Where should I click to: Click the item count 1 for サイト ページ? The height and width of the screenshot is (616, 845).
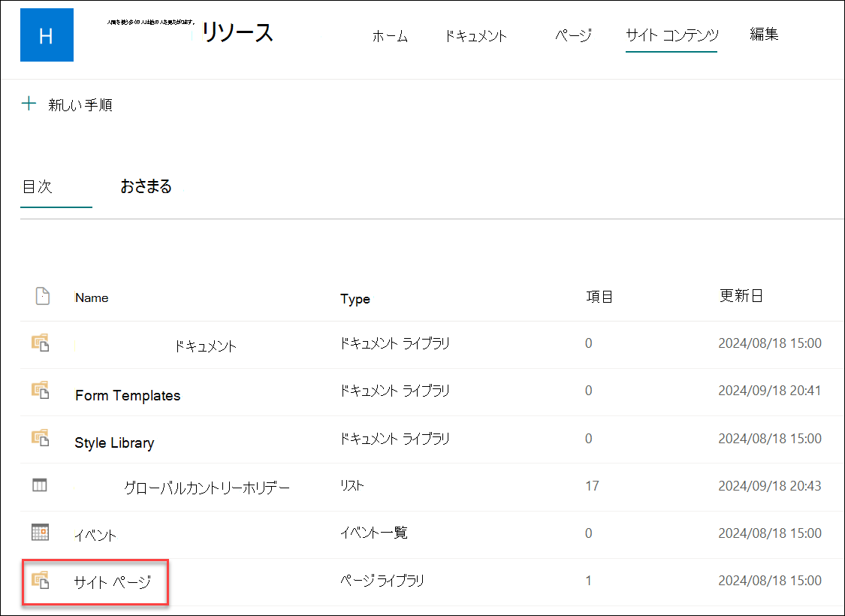coord(588,581)
